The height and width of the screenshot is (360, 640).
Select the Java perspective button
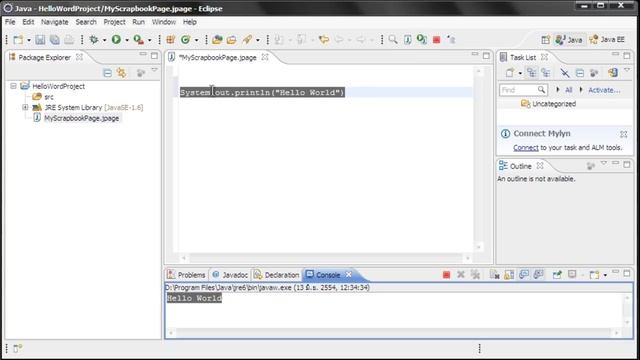(x=569, y=40)
